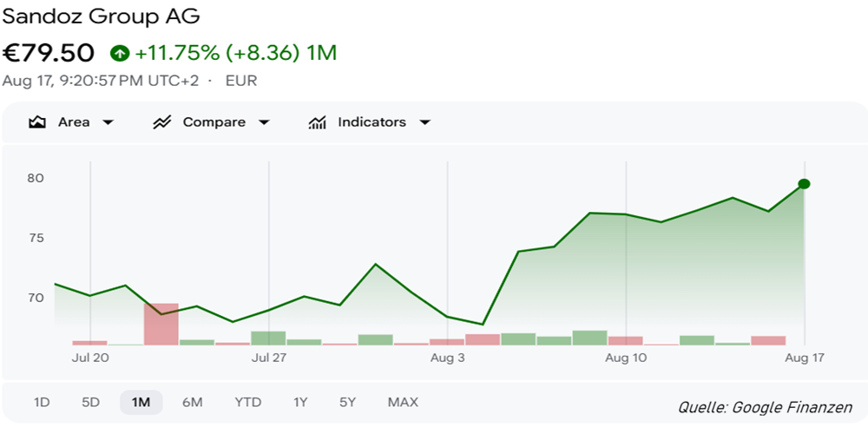Click the Aug 3 axis label
The width and height of the screenshot is (868, 434).
pyautogui.click(x=448, y=358)
